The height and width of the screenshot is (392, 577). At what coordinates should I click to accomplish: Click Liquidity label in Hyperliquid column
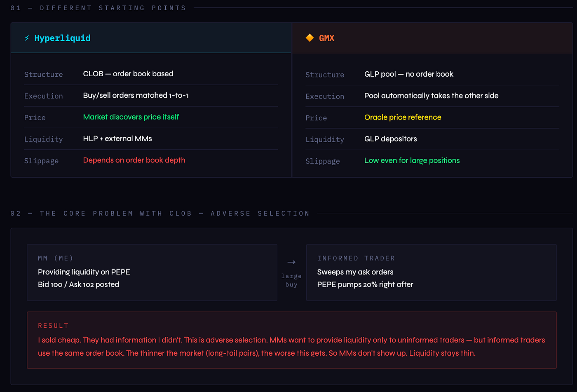(x=44, y=139)
